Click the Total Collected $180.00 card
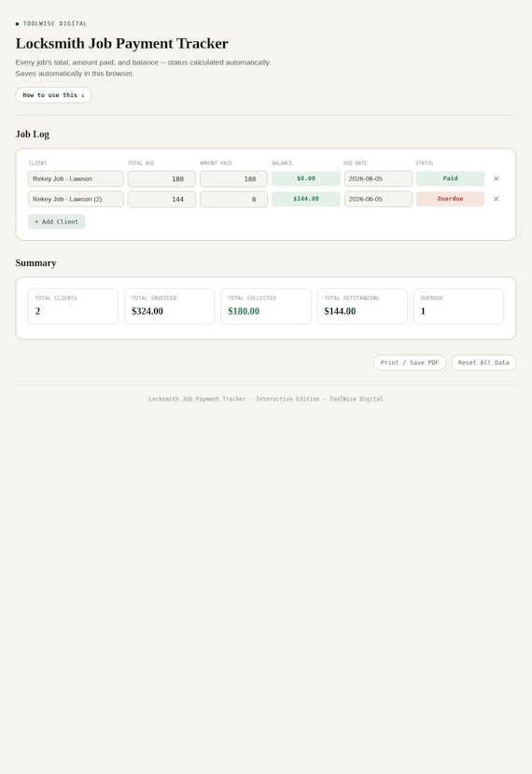Image resolution: width=532 pixels, height=774 pixels. 265,306
